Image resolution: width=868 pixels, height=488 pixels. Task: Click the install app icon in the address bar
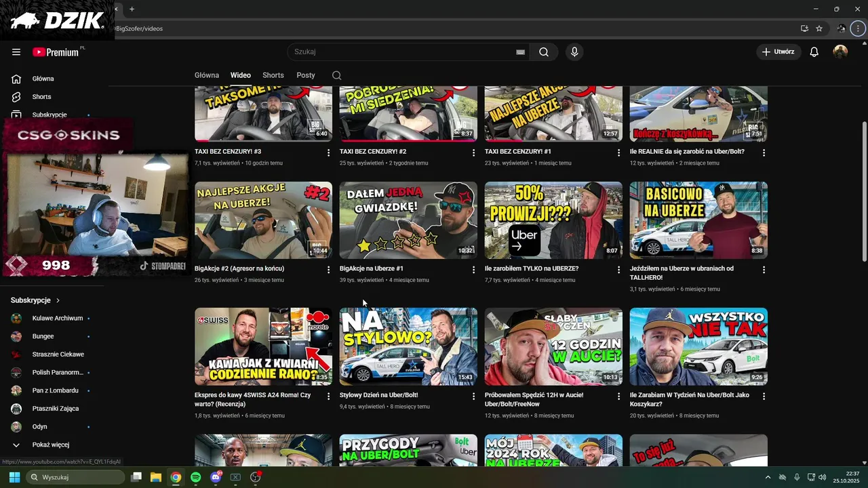click(x=804, y=28)
